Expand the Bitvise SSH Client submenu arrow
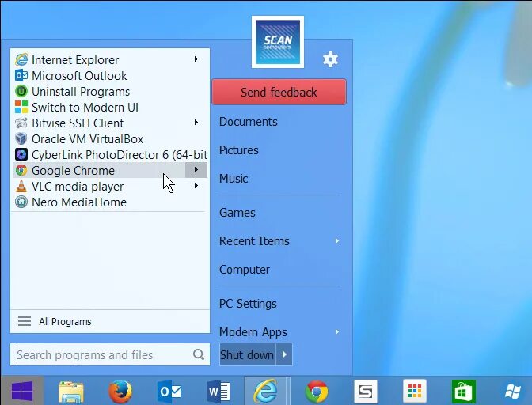Viewport: 532px width, 405px height. point(196,123)
